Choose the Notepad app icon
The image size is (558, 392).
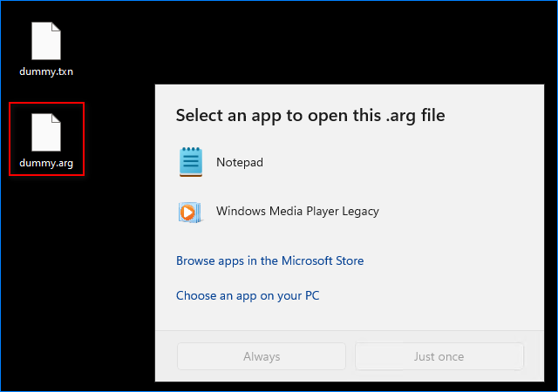point(191,162)
